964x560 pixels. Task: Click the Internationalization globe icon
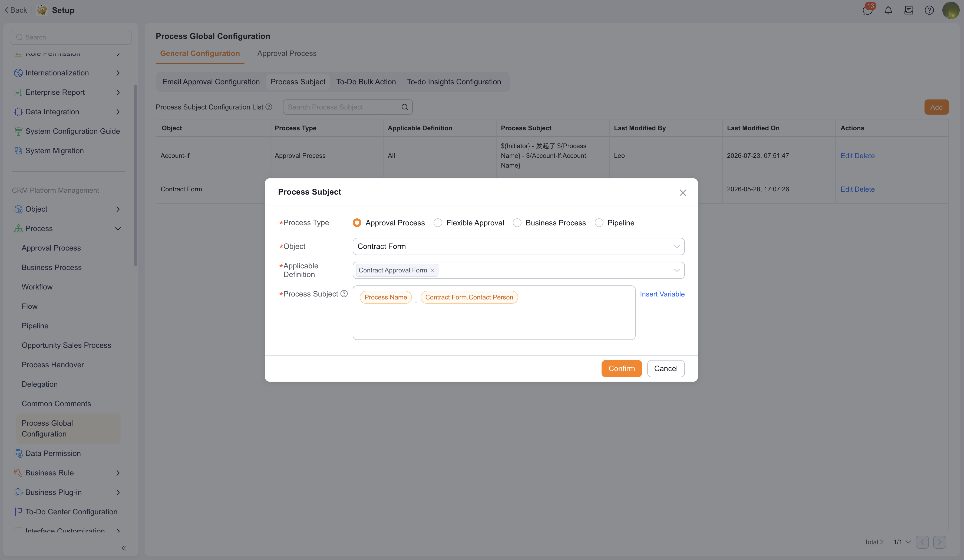pyautogui.click(x=18, y=73)
